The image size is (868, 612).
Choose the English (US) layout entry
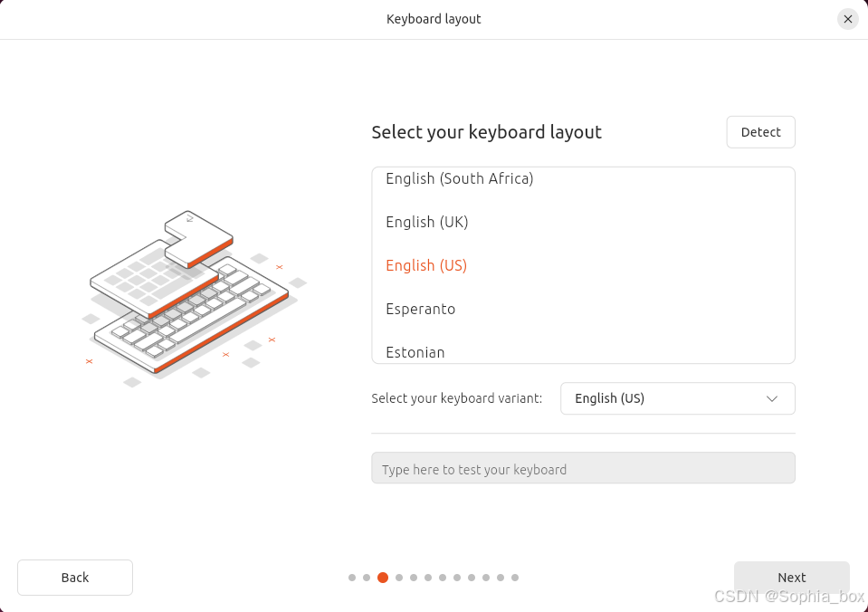tap(584, 265)
